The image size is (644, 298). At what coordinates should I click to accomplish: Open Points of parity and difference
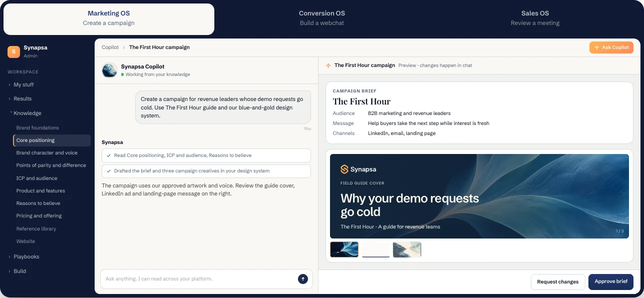(51, 165)
